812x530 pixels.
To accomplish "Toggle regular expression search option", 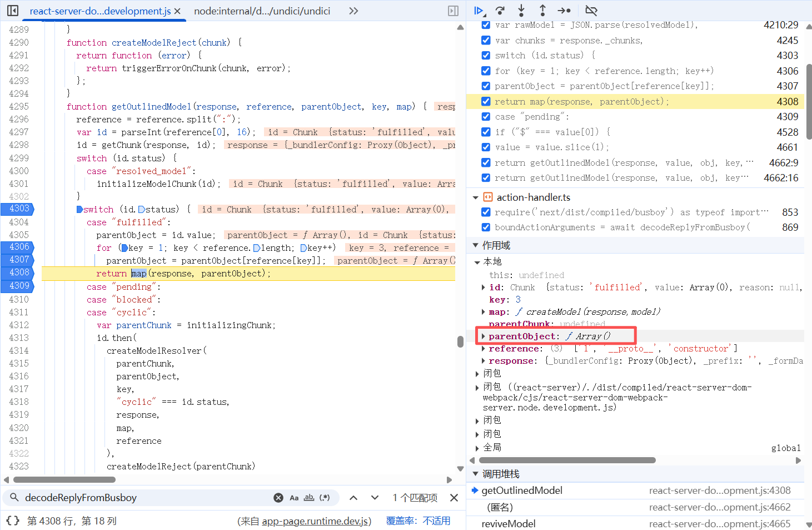I will (325, 498).
